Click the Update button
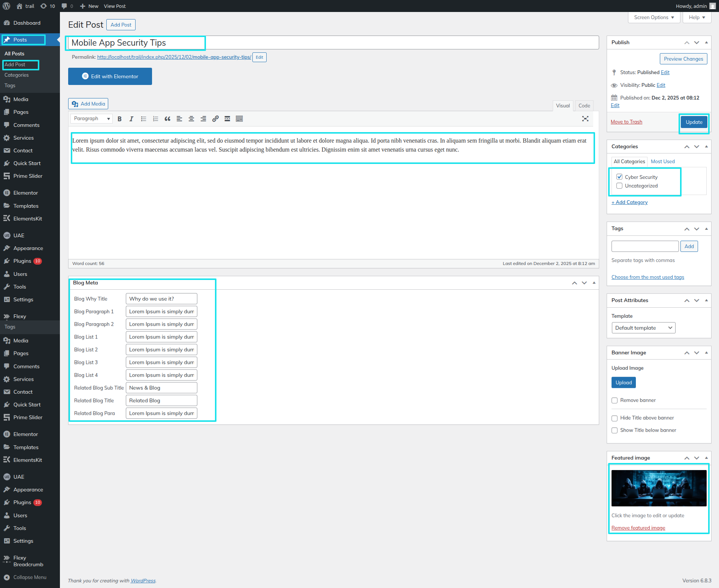The width and height of the screenshot is (719, 588). [x=694, y=122]
